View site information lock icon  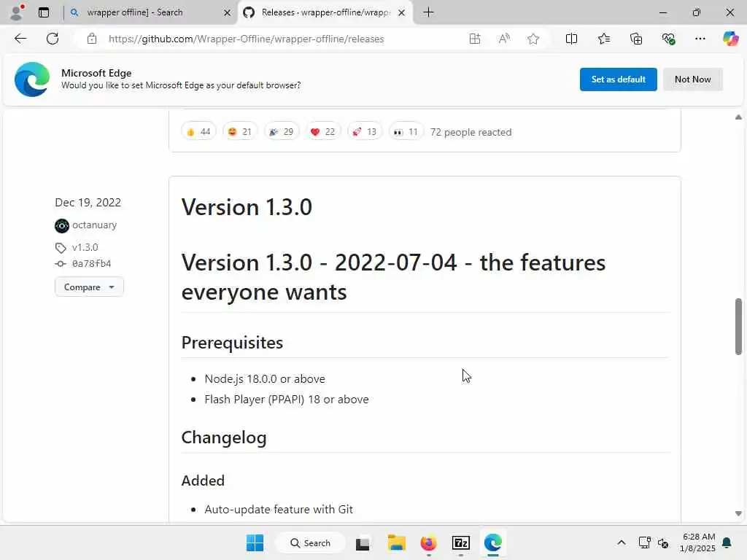tap(92, 39)
